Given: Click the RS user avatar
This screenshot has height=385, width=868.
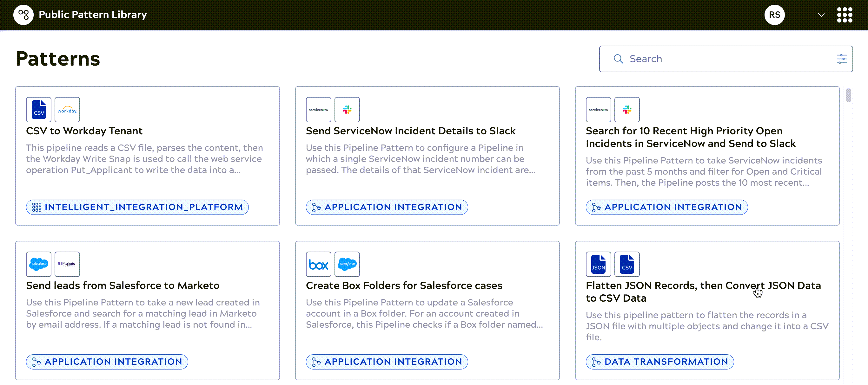Looking at the screenshot, I should 774,15.
